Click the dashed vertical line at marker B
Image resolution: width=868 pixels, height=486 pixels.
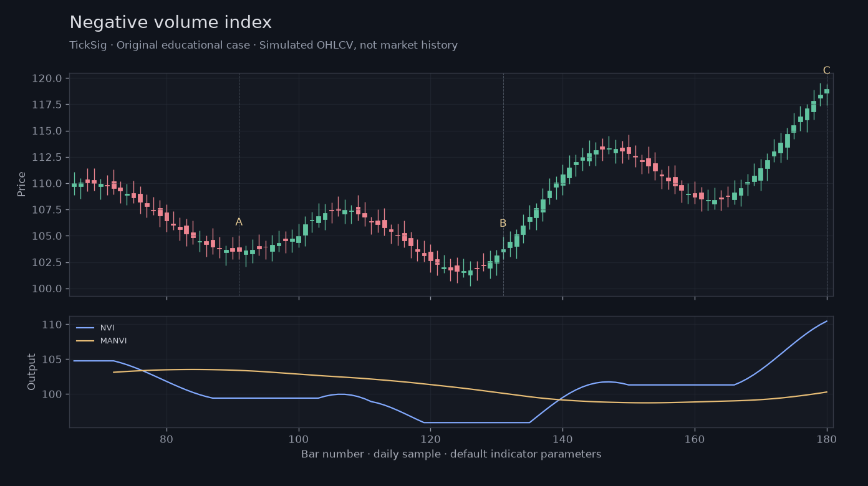[503, 184]
